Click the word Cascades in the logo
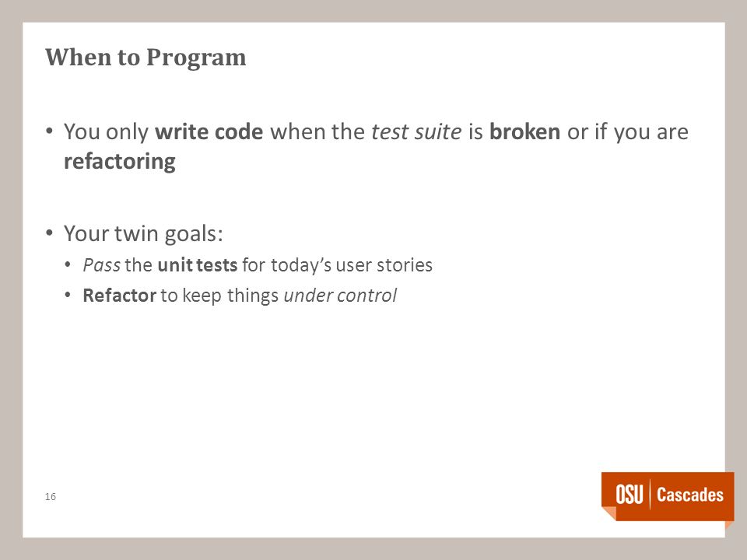Viewport: 747px width, 560px height. coord(690,495)
